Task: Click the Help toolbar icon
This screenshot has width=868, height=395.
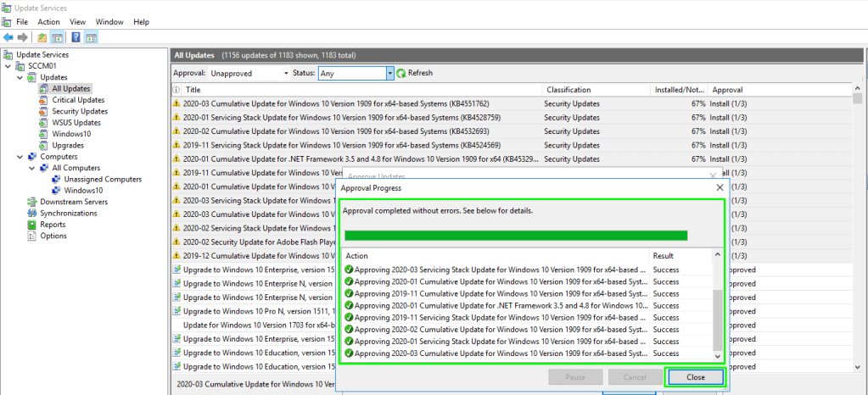Action: tap(76, 37)
